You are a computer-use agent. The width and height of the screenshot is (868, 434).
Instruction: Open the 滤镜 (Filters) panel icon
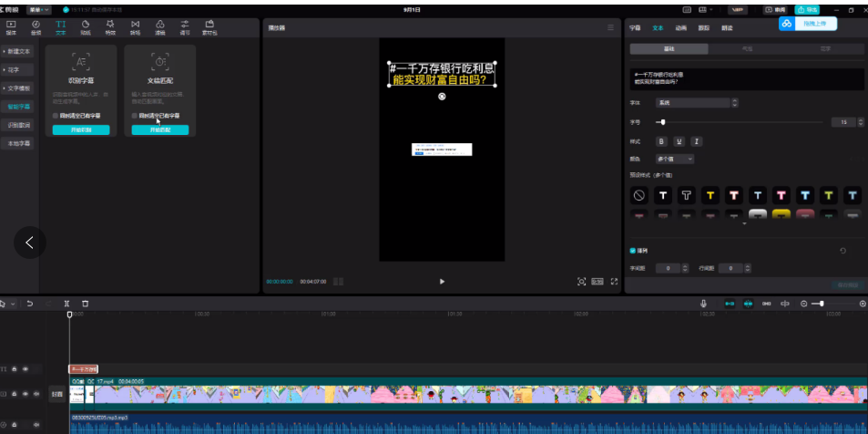[x=160, y=26]
